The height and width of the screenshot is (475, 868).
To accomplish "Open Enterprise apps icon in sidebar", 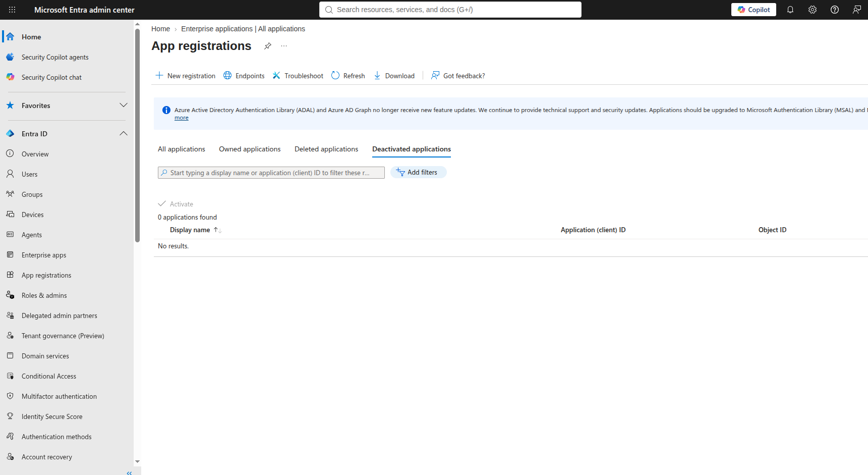I will pos(10,254).
